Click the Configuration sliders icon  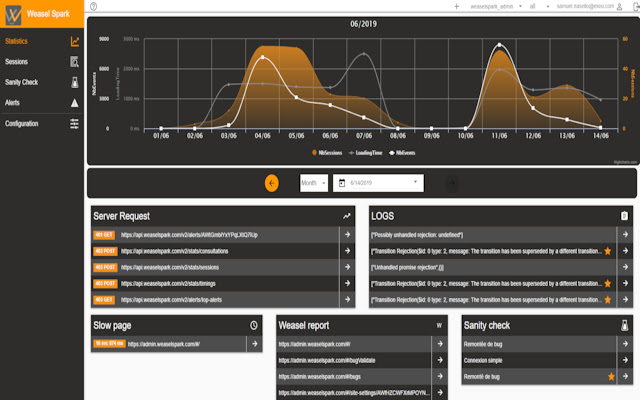pyautogui.click(x=75, y=123)
